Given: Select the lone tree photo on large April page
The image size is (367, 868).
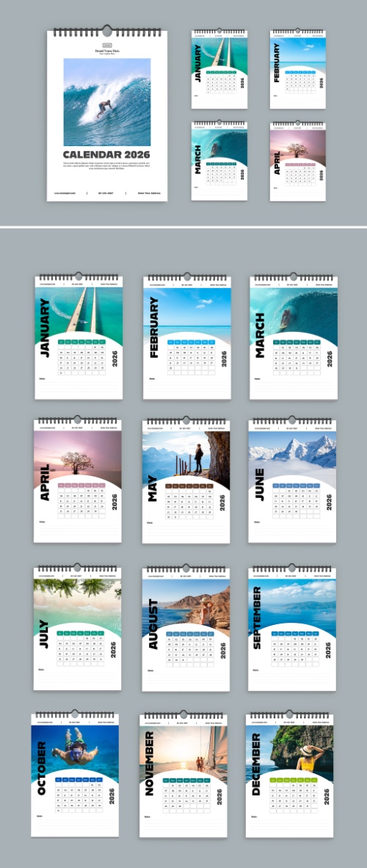Looking at the screenshot, I should [78, 460].
